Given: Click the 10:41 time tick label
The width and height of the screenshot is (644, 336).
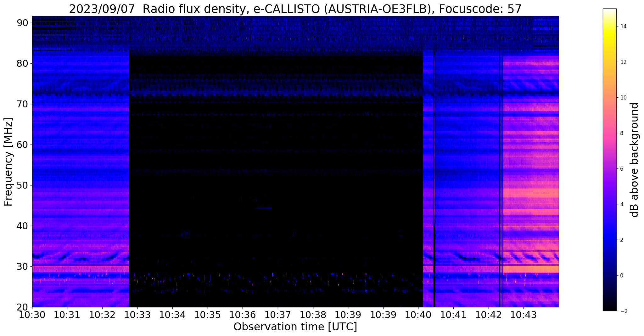Looking at the screenshot, I should click(x=453, y=314).
